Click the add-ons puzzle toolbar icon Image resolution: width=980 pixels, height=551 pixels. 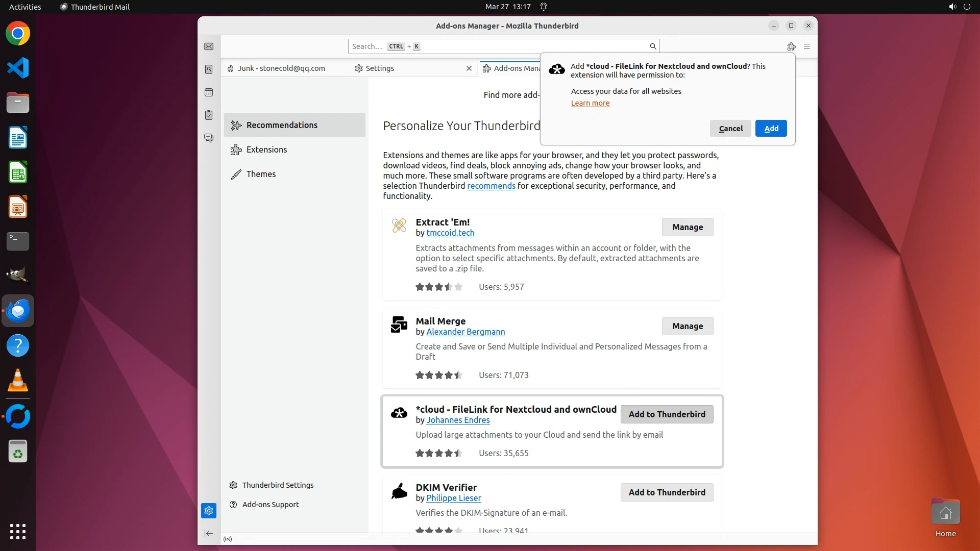coord(791,46)
